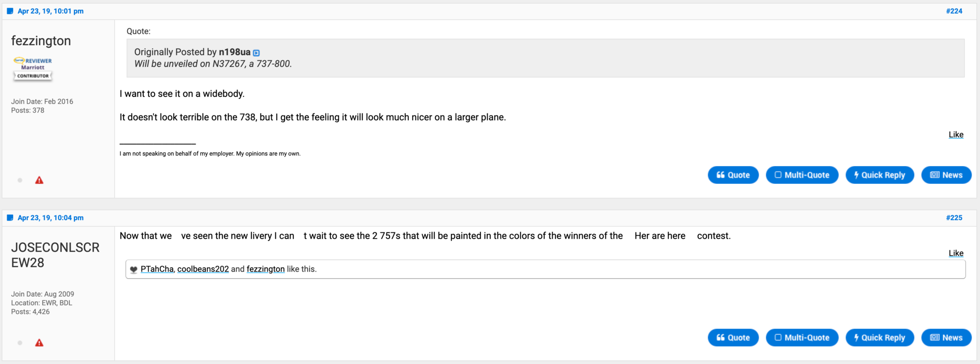Open coolbeans202's profile from the likes list
The height and width of the screenshot is (364, 980).
coord(203,269)
